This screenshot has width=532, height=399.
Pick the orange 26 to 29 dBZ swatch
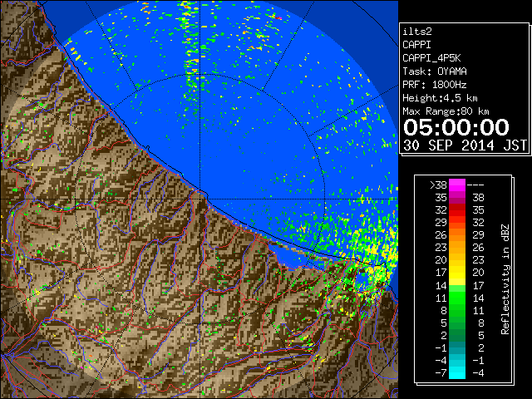(x=457, y=235)
